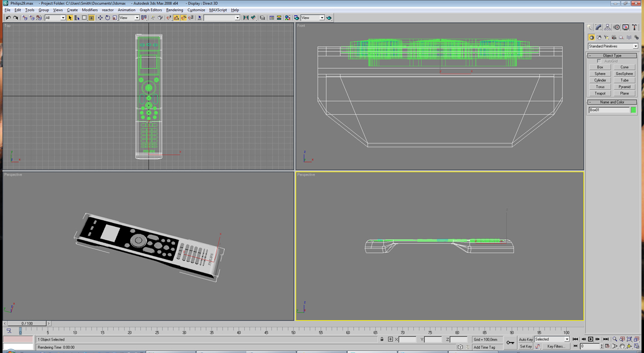The image size is (644, 353).
Task: Open the Hierarchy command panel tab
Action: pos(608,27)
